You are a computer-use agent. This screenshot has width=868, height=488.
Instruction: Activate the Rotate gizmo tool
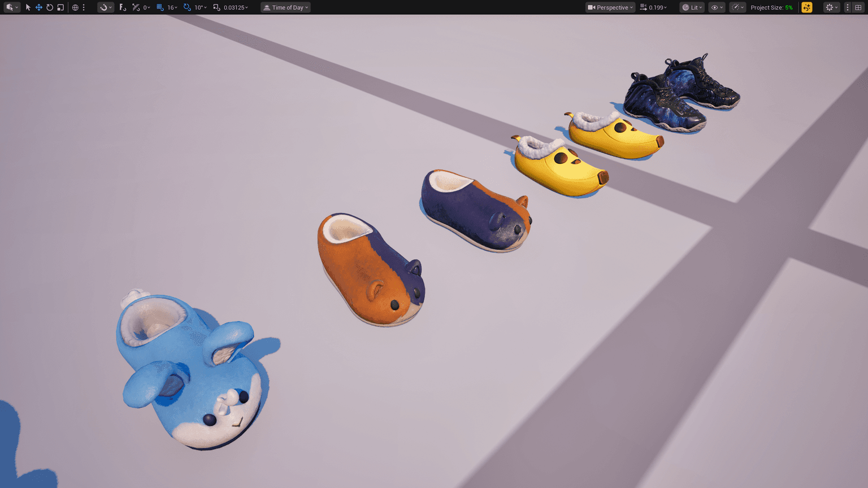point(50,7)
